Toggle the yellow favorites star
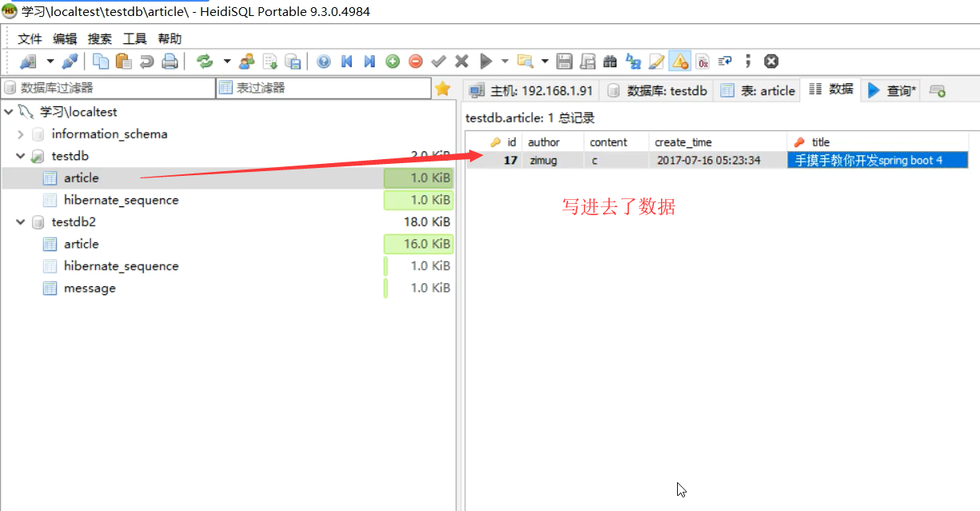 pos(443,89)
